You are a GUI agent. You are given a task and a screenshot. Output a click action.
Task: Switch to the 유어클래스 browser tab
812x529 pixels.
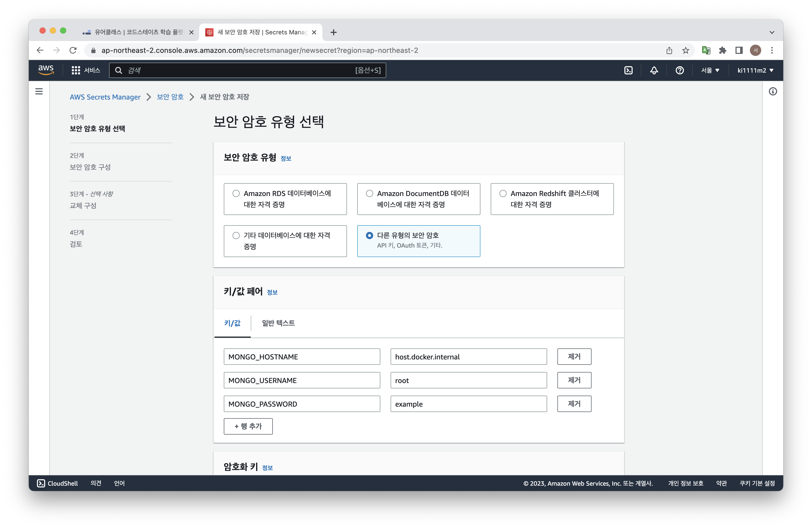point(138,32)
